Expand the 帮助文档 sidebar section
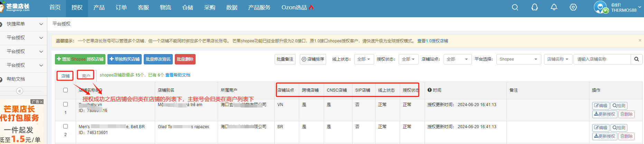This screenshot has width=644, height=144. [23, 79]
